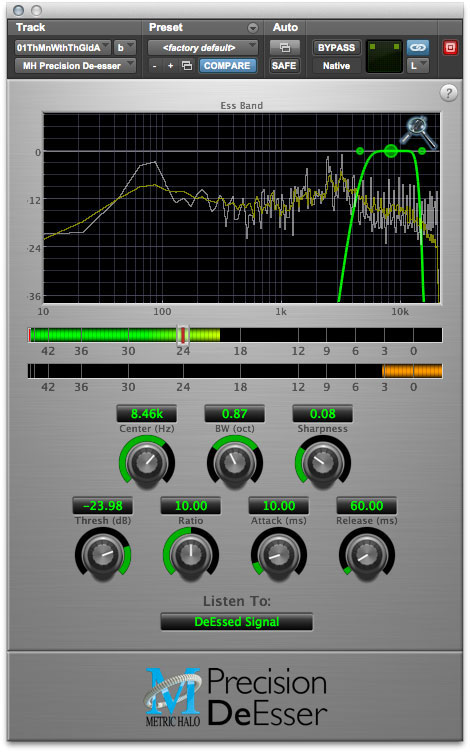Click the Metric Halo Precision DeEsser logo

[x=236, y=697]
